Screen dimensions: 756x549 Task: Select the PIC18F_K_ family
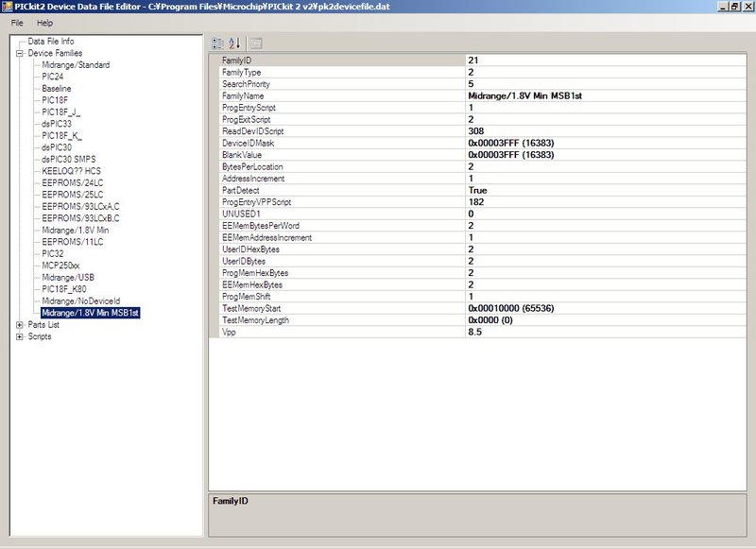point(62,136)
